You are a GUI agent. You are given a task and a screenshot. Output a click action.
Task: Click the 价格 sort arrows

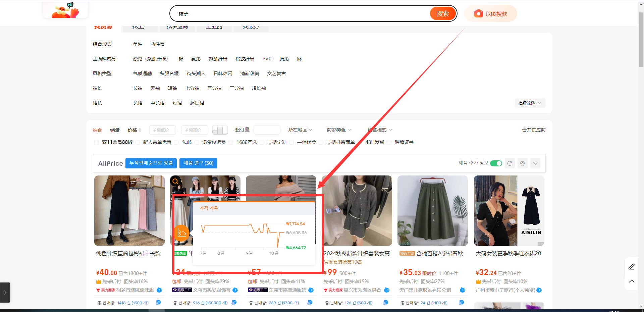140,130
